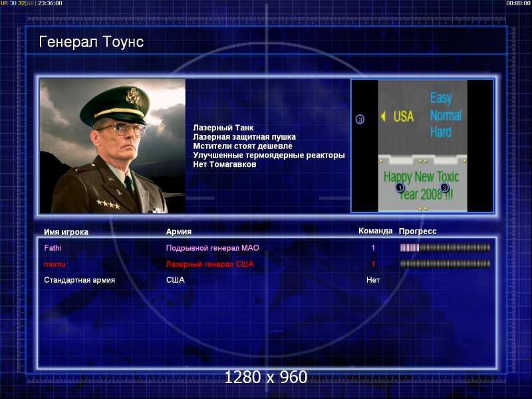The width and height of the screenshot is (532, 399).
Task: Click start position marker 1 on map
Action: [x=400, y=188]
